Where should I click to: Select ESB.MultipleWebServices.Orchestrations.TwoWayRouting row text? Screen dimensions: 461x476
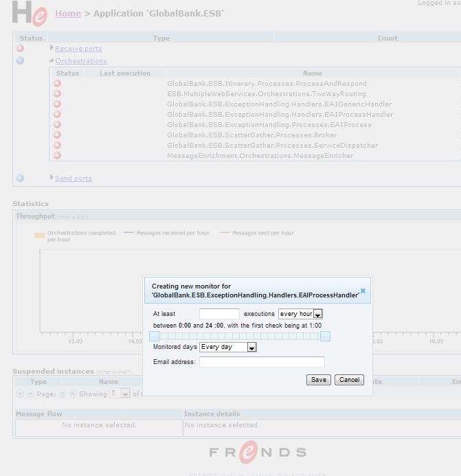click(267, 94)
